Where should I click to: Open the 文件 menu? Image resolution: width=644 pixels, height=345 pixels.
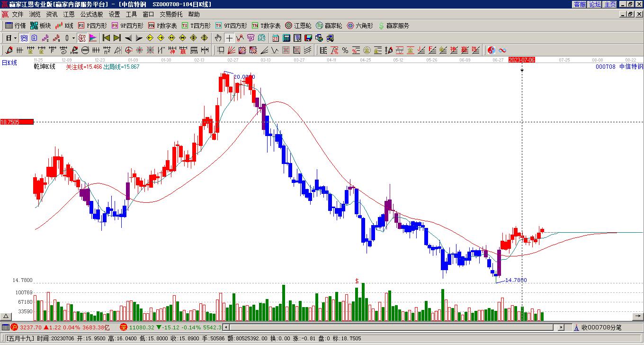click(x=18, y=15)
